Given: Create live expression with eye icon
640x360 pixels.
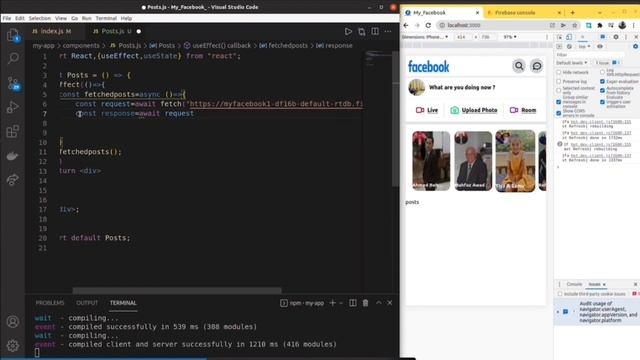Looking at the screenshot, I should (600, 47).
